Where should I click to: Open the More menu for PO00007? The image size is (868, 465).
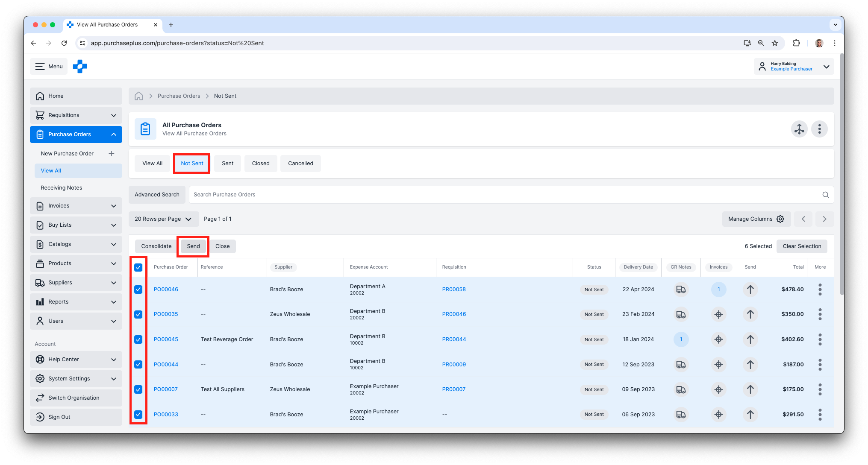pyautogui.click(x=820, y=389)
